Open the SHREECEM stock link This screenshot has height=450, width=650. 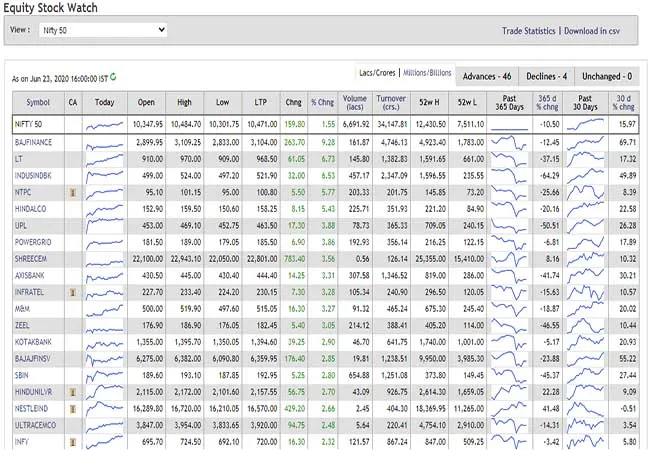point(31,259)
